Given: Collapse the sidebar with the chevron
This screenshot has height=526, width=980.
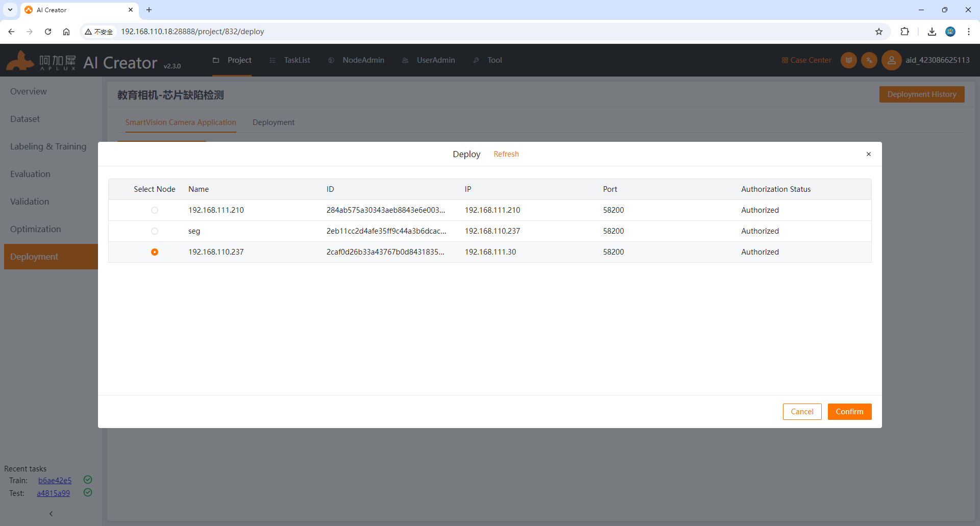Looking at the screenshot, I should [x=51, y=514].
